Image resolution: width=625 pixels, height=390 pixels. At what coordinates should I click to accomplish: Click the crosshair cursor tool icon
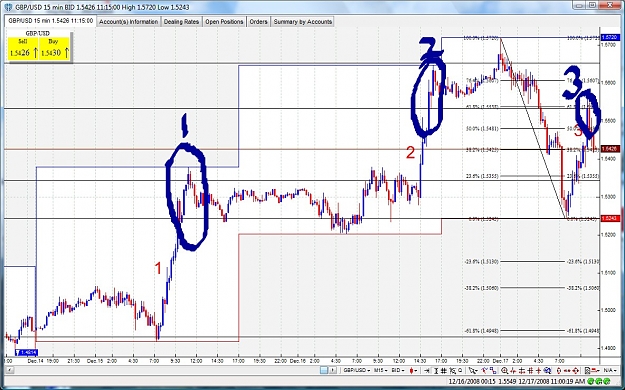(452, 370)
